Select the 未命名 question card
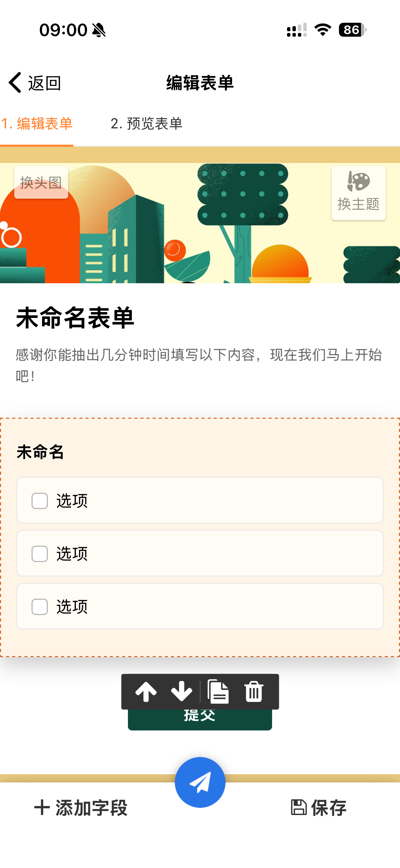Viewport: 400px width, 868px height. pyautogui.click(x=41, y=452)
